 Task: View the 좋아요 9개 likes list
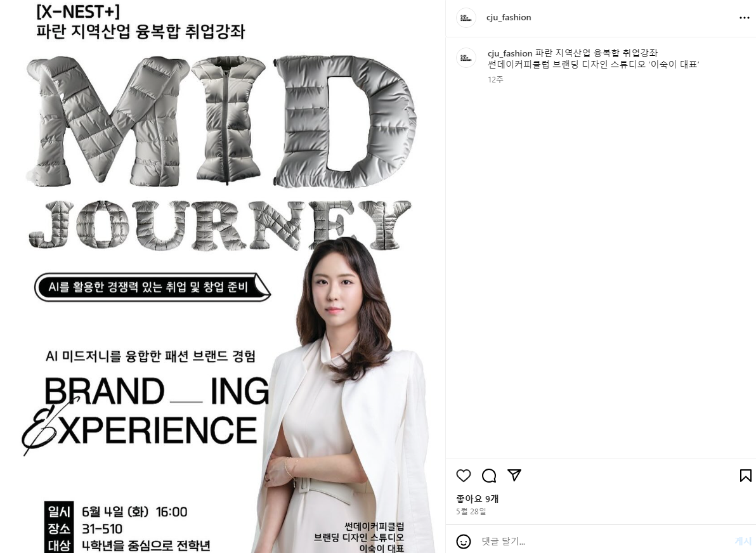tap(478, 498)
